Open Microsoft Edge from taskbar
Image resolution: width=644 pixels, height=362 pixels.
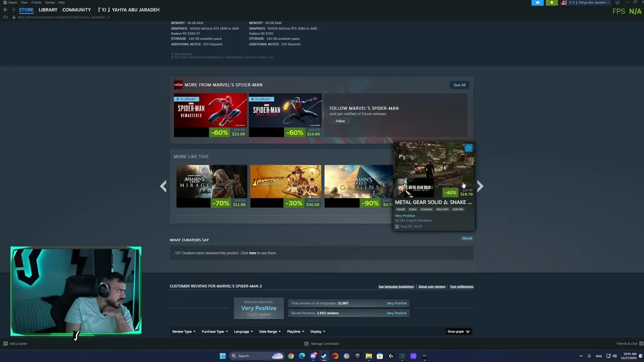[302, 356]
